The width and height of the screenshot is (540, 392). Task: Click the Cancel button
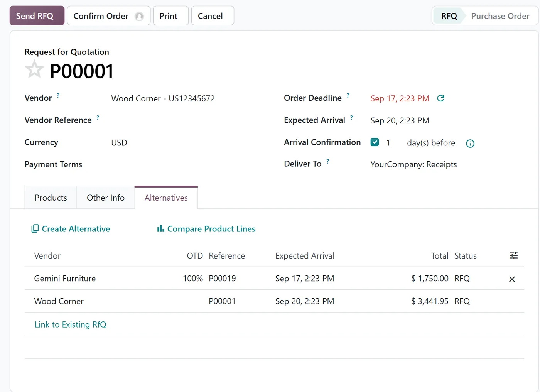[x=213, y=15]
